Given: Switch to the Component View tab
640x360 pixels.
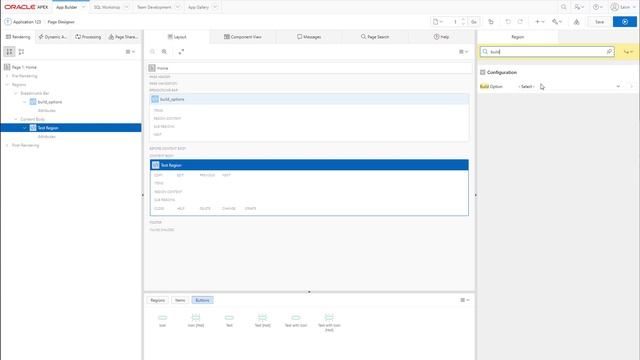Looking at the screenshot, I should pyautogui.click(x=242, y=37).
